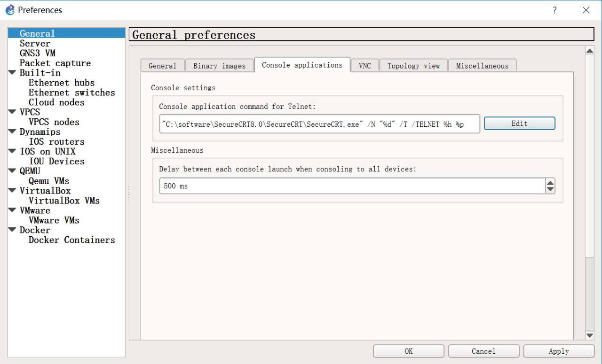
Task: Open VMware VMs settings
Action: click(x=54, y=221)
